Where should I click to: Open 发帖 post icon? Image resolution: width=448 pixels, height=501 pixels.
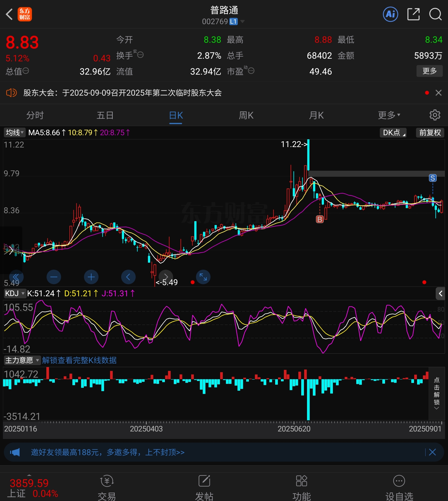click(x=204, y=487)
